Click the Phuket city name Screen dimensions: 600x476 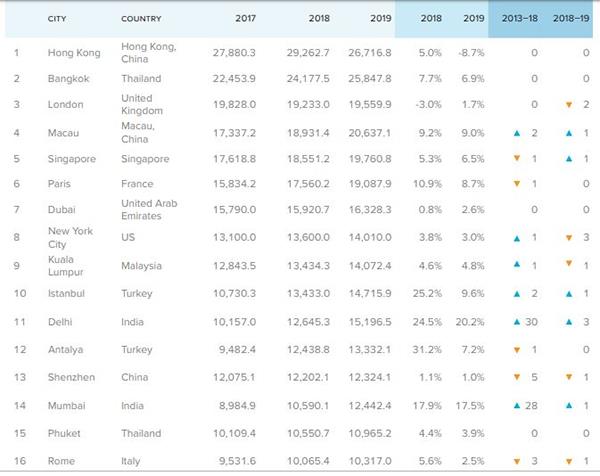click(64, 433)
